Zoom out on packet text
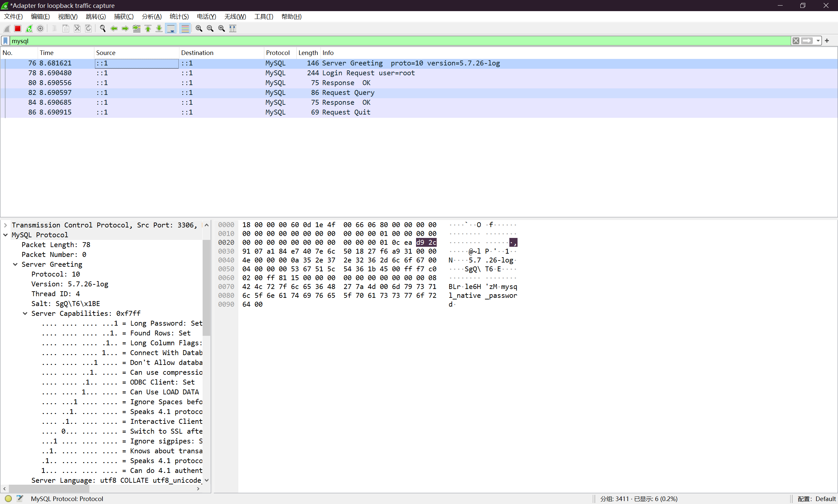 pos(210,28)
